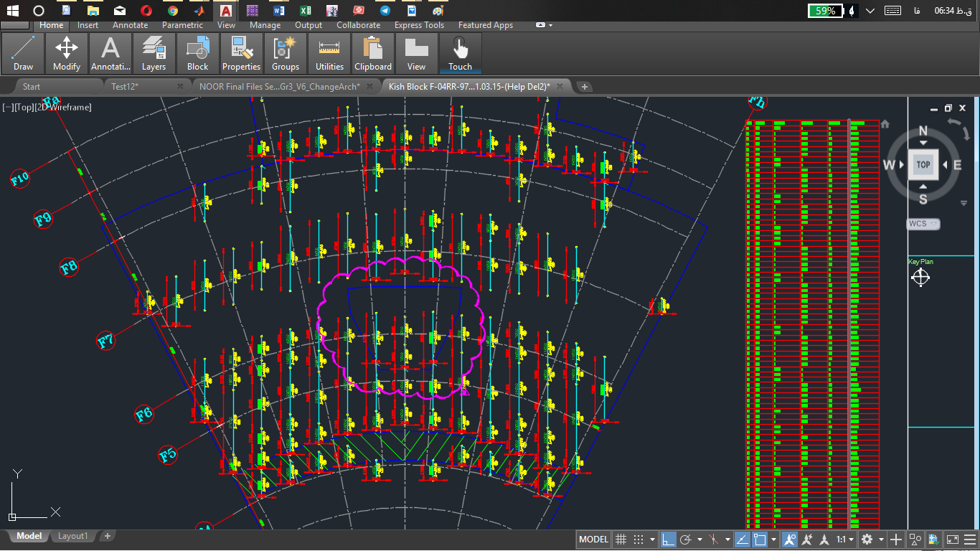The image size is (980, 551).
Task: Switch to the Test12 drawing tab
Action: coord(126,87)
